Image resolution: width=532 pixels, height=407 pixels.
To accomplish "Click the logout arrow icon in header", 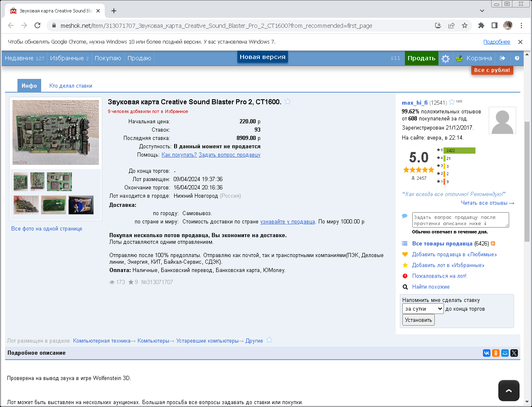I will (502, 58).
